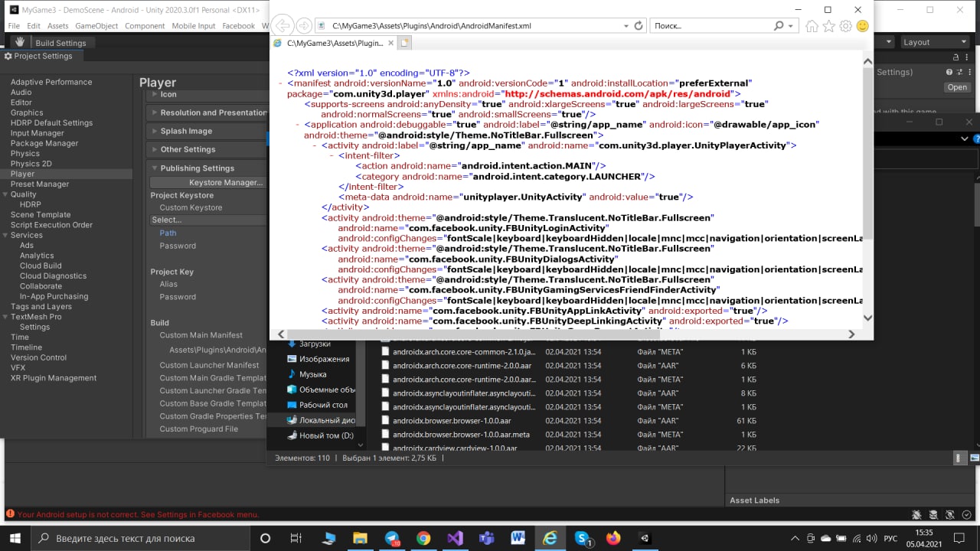980x551 pixels.
Task: Open the Edit menu in Unity
Action: pos(34,25)
